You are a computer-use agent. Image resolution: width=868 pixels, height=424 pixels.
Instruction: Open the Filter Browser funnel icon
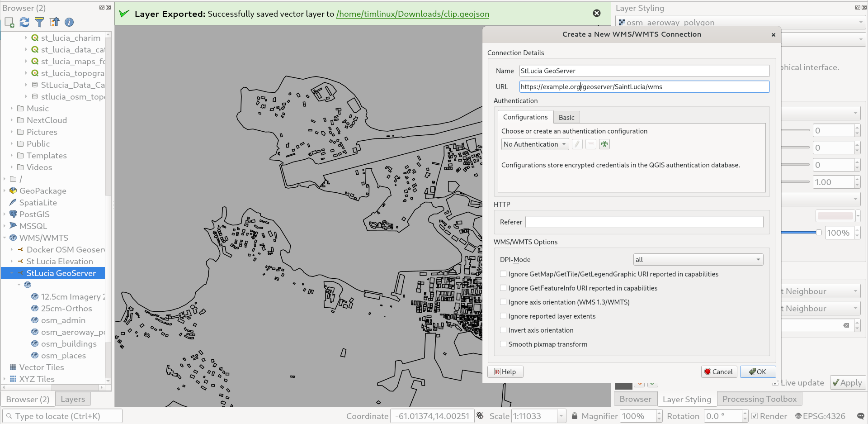point(39,22)
